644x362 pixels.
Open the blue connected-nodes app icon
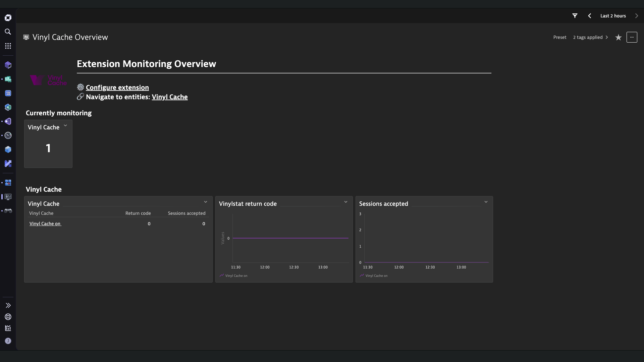[x=8, y=93]
